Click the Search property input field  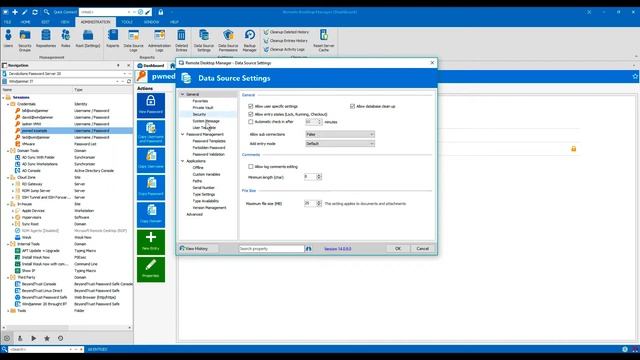[271, 249]
